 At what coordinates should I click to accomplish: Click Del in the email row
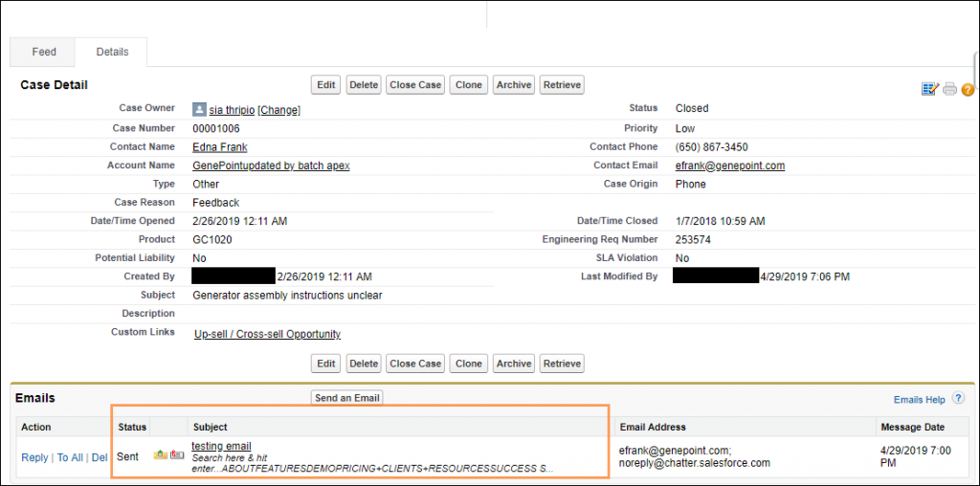(x=100, y=458)
